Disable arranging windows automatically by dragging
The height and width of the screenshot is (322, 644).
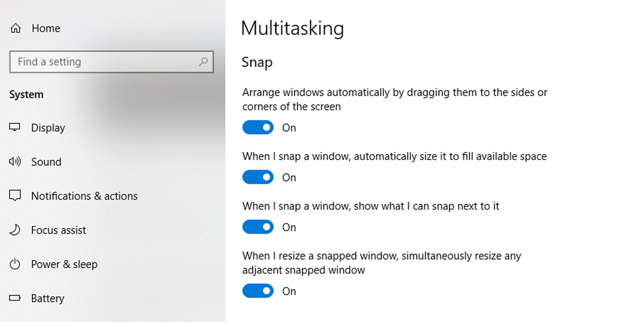(x=258, y=127)
